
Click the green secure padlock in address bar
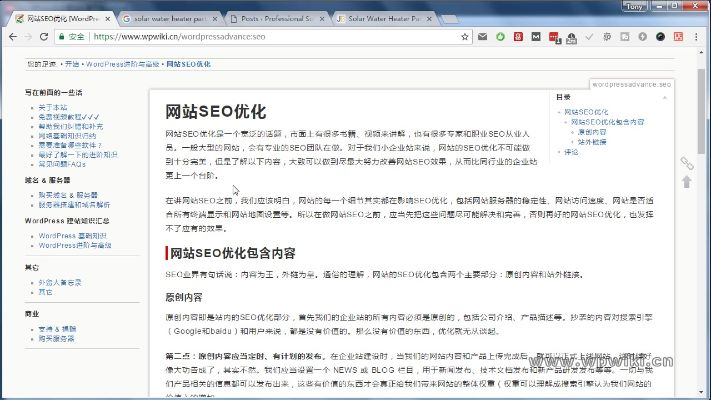67,38
